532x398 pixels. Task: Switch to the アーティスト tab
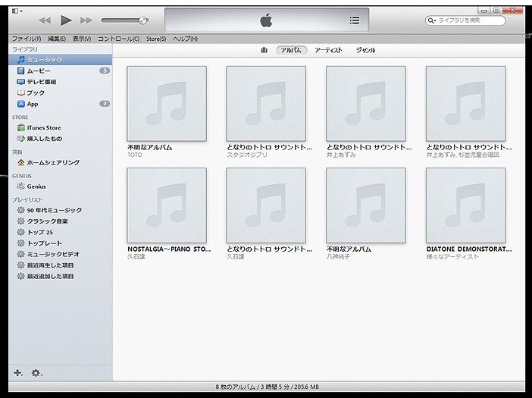click(x=328, y=50)
